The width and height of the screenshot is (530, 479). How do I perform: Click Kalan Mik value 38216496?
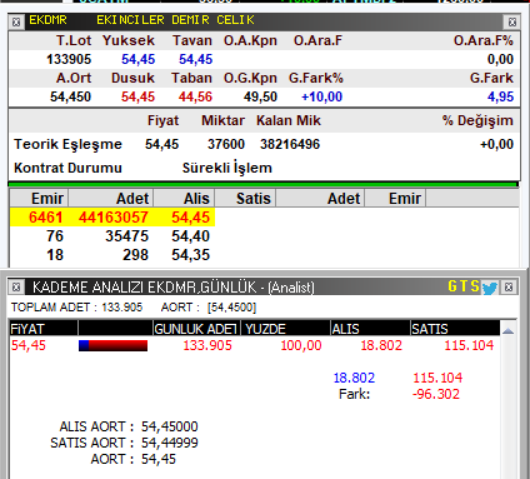click(x=290, y=144)
